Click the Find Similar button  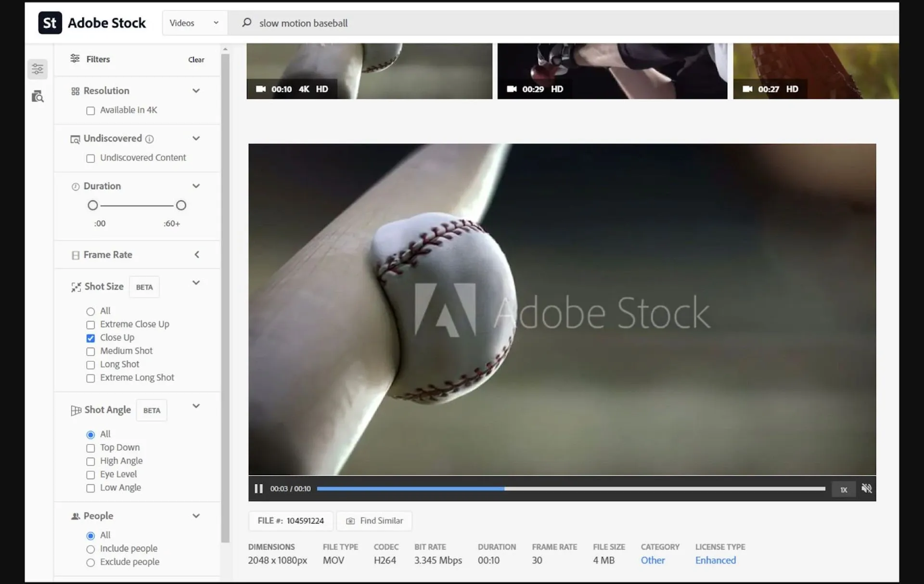pyautogui.click(x=374, y=520)
